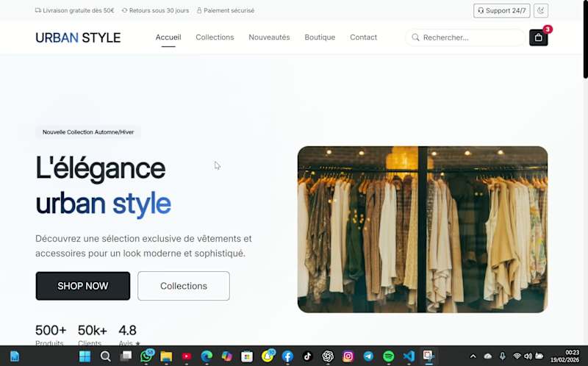Open Windows taskbar search
588x366 pixels.
click(105, 356)
